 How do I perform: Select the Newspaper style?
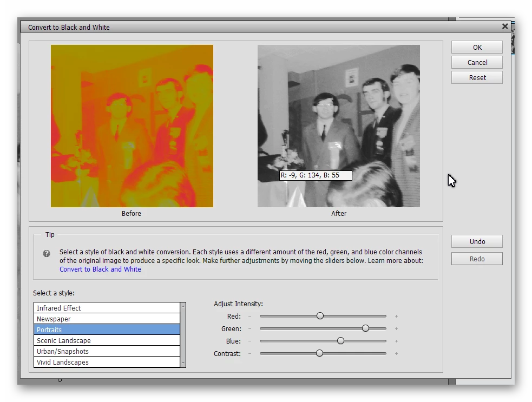(107, 319)
